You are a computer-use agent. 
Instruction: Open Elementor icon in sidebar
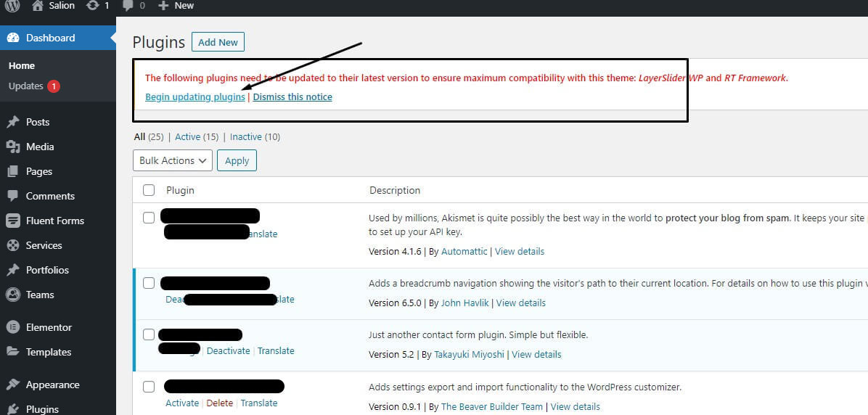(x=13, y=327)
